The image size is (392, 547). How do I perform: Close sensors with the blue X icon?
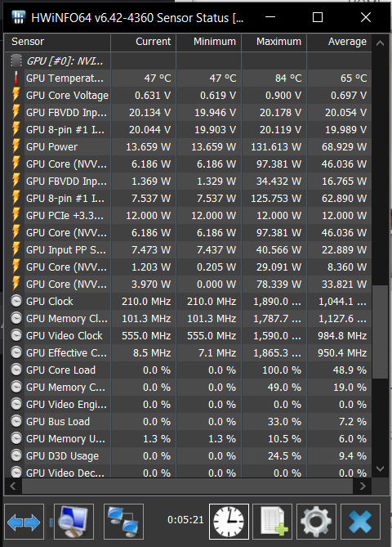(360, 522)
